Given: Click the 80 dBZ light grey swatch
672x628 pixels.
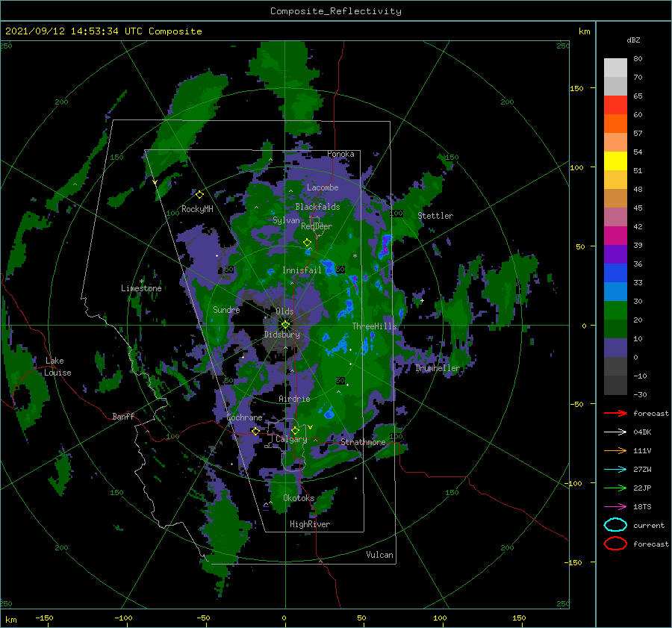Looking at the screenshot, I should 615,68.
